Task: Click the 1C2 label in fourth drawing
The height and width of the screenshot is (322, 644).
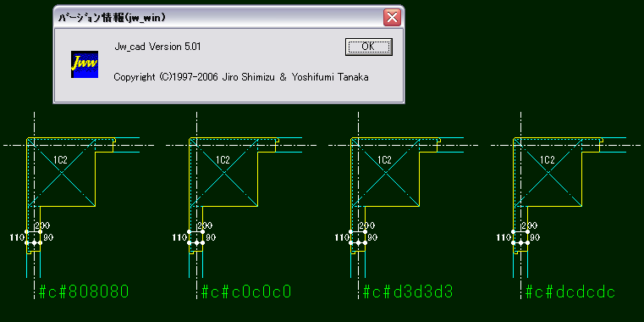Action: tap(547, 160)
